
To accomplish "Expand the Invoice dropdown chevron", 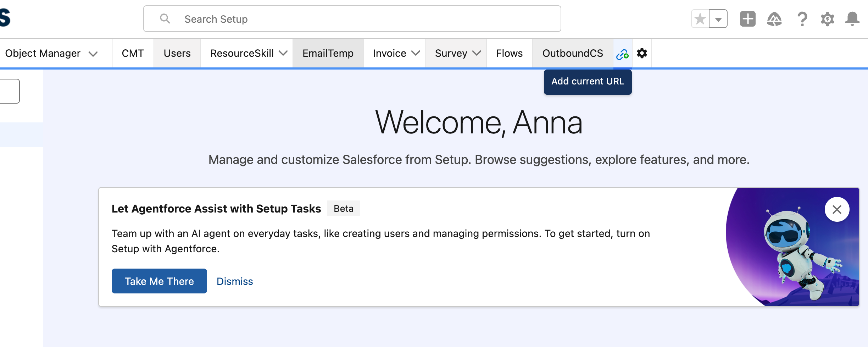I will (416, 53).
